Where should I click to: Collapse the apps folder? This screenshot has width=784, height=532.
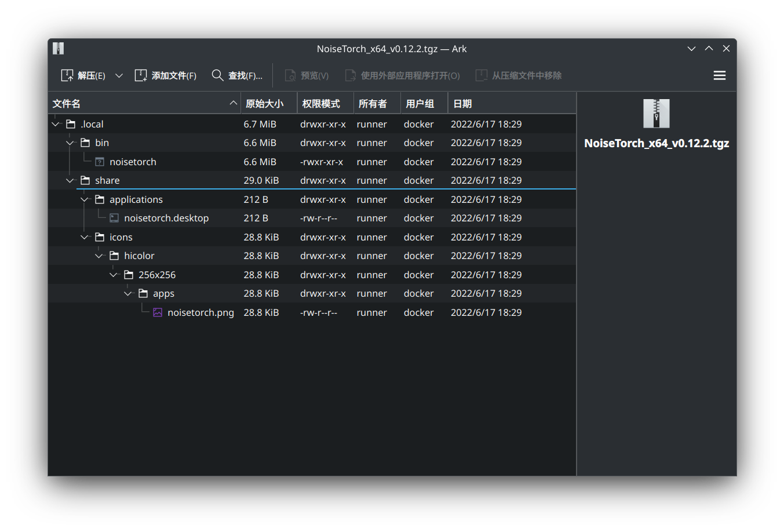(x=128, y=293)
